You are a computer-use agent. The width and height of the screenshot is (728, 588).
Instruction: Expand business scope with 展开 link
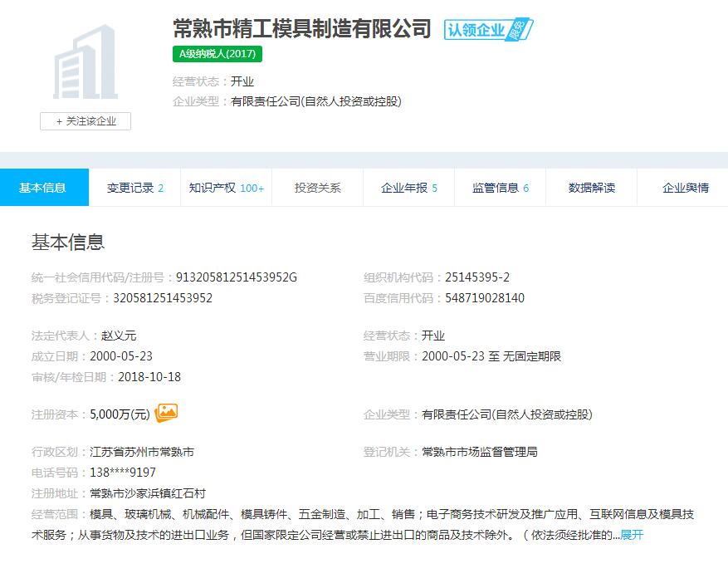click(x=632, y=535)
